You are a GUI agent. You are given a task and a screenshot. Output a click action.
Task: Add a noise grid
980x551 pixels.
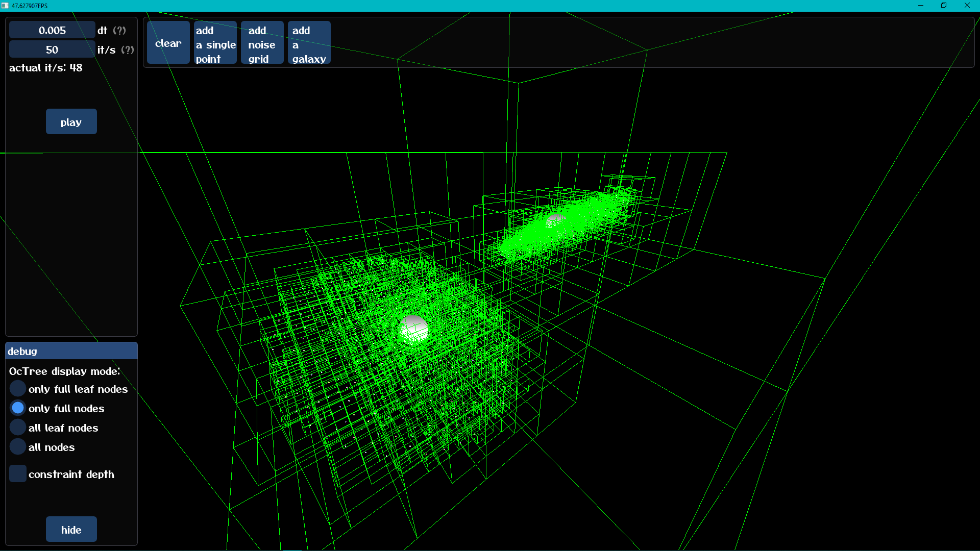(x=262, y=43)
